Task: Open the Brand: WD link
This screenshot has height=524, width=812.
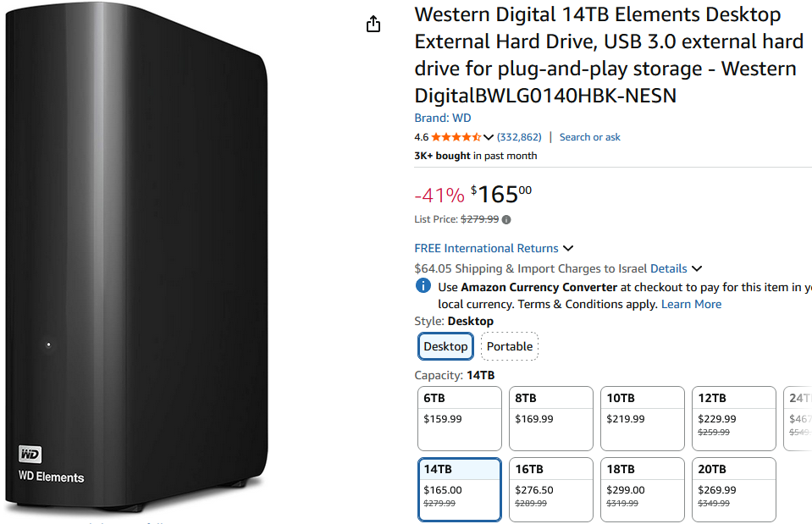Action: (443, 118)
